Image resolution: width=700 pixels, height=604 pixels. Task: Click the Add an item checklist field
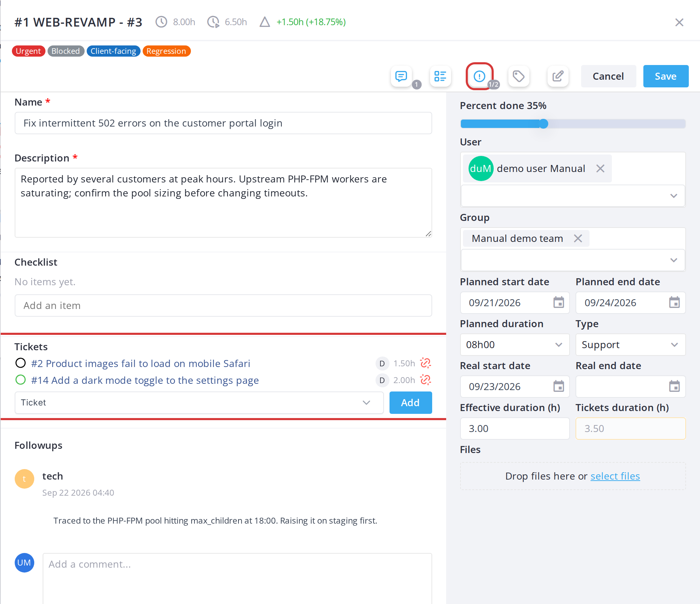coord(223,305)
